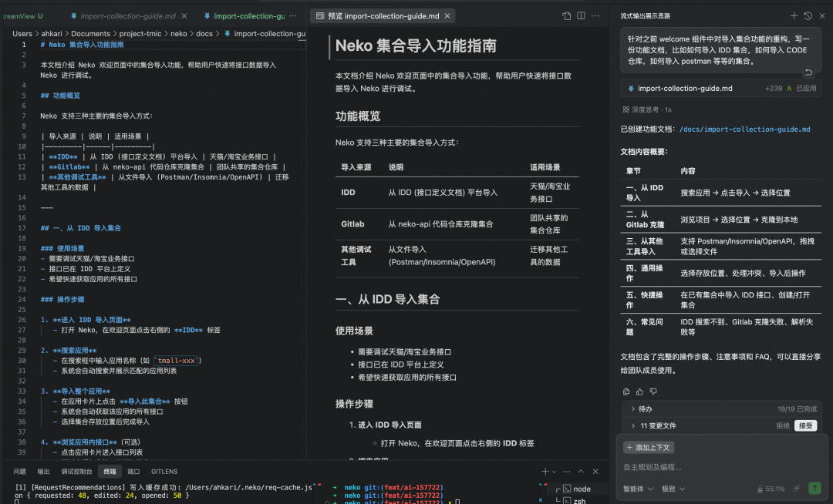This screenshot has height=504, width=833.
Task: Split the preview editor side by side
Action: pos(582,16)
